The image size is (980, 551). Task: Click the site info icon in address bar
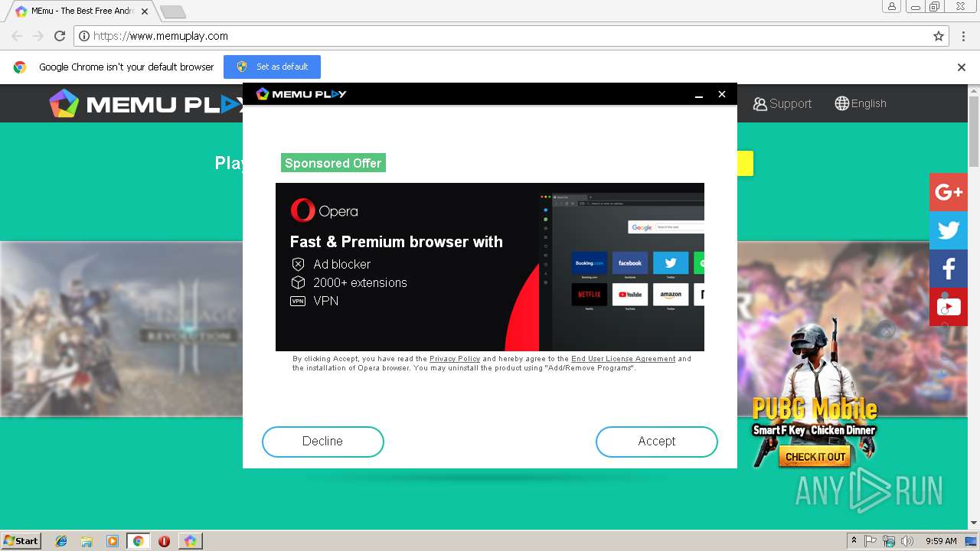(85, 36)
